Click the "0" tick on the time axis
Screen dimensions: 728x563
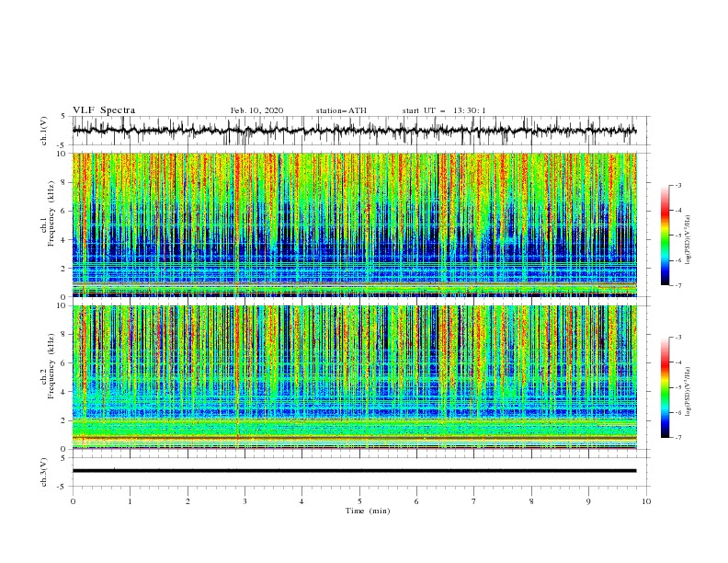coord(73,501)
